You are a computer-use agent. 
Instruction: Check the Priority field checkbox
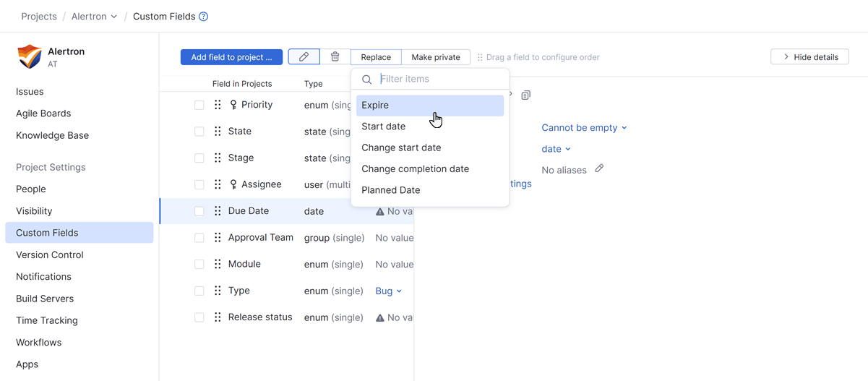coord(199,105)
